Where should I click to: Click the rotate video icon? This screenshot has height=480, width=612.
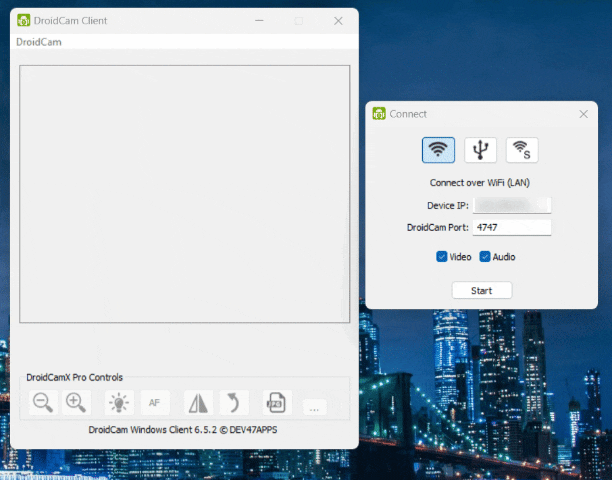click(234, 402)
